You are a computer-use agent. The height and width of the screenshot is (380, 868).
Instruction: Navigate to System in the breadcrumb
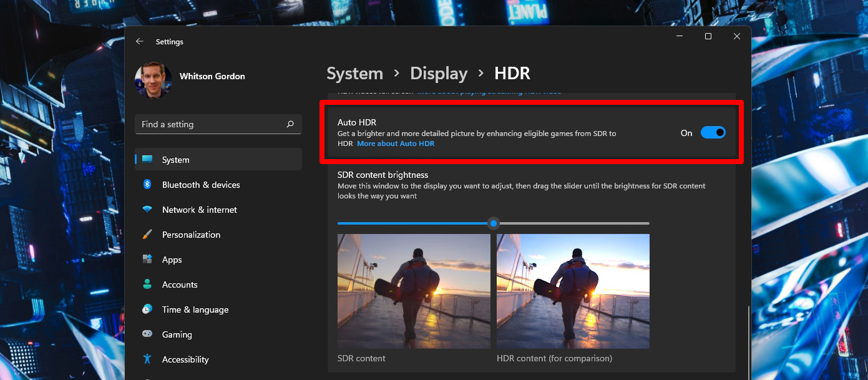[x=354, y=74]
